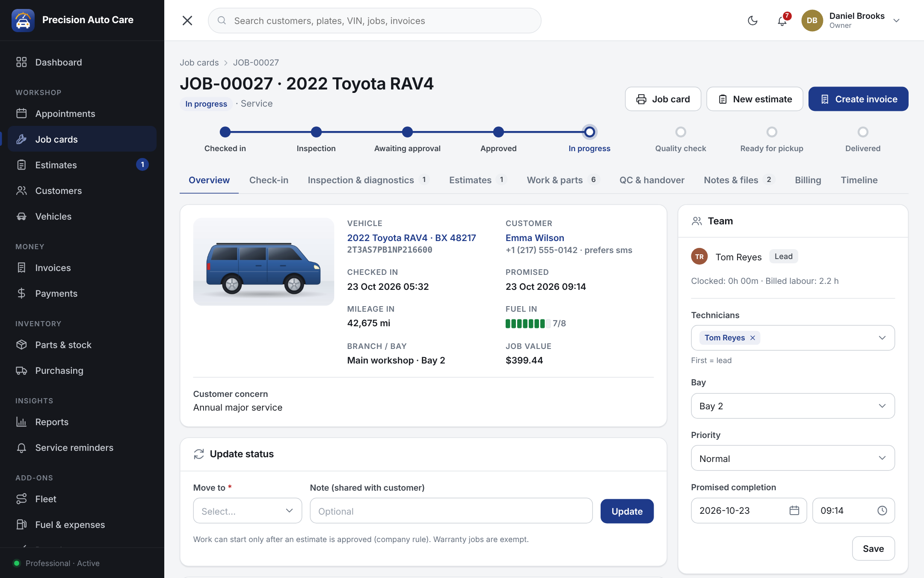Screen dimensions: 924x578
Task: Open Purchasing in sidebar
Action: point(82,370)
